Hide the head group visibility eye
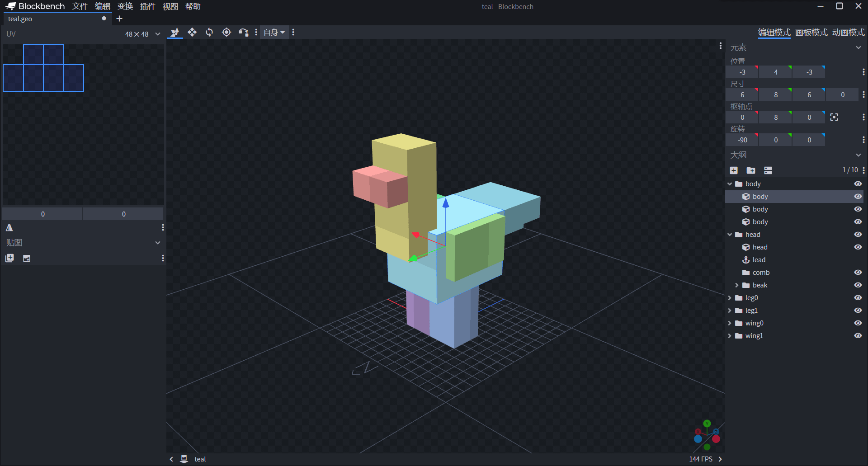This screenshot has width=868, height=466. (858, 235)
